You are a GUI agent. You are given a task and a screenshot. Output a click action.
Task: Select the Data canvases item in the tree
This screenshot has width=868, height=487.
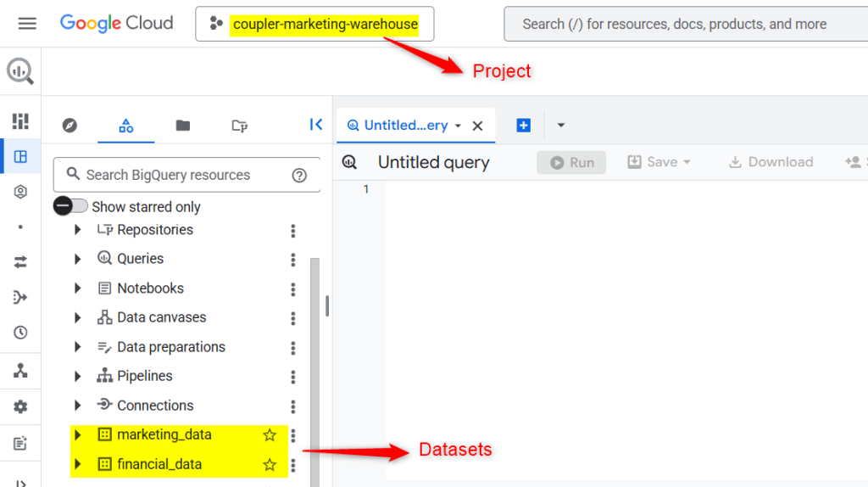[x=161, y=317]
